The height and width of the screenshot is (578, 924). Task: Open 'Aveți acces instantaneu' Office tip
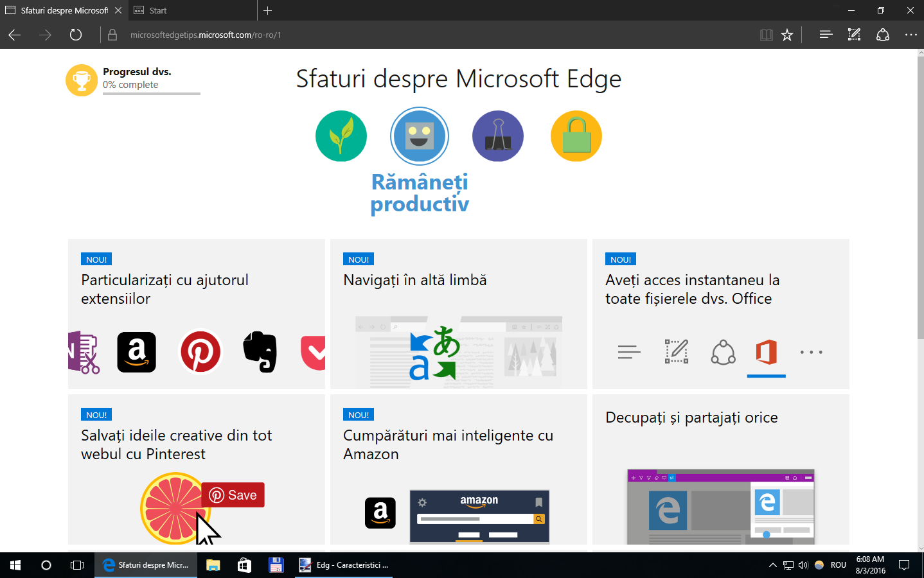click(721, 314)
